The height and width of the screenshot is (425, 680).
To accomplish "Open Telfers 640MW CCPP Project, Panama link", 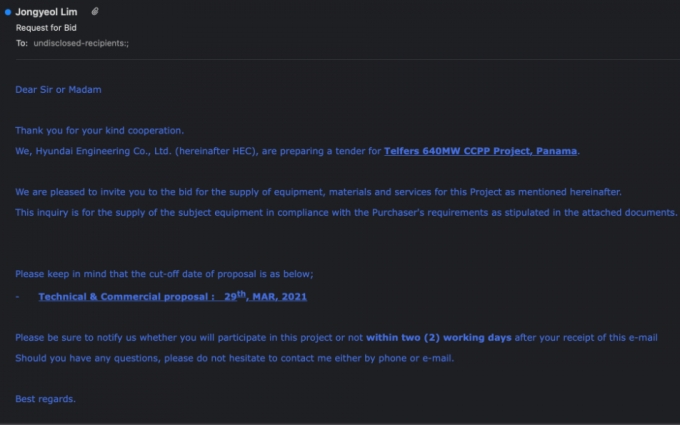I will (x=481, y=151).
